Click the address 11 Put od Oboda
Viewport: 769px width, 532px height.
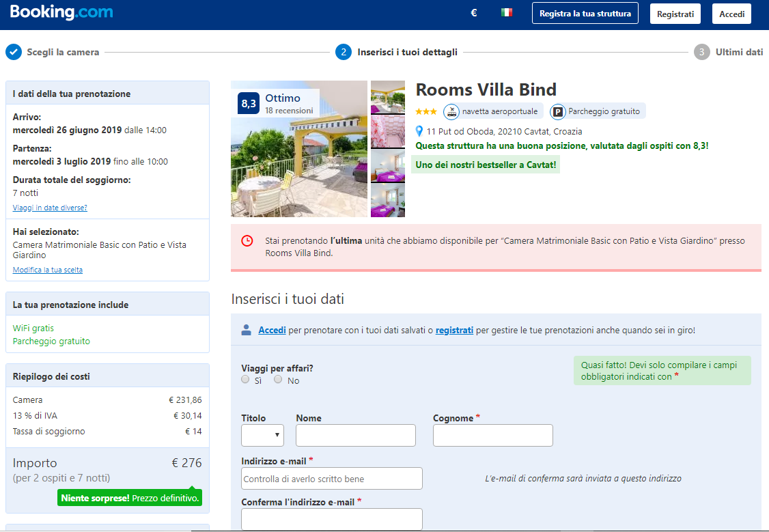(504, 131)
